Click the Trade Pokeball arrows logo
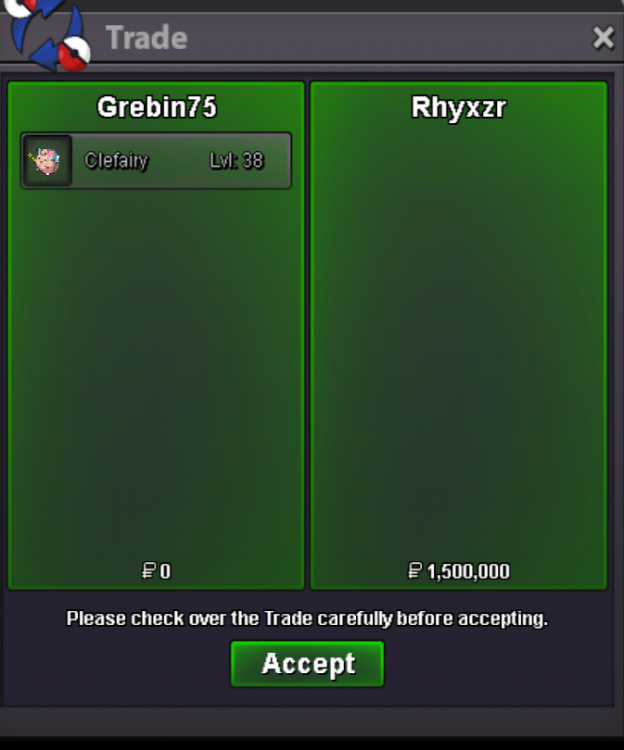624x750 pixels. [x=48, y=34]
